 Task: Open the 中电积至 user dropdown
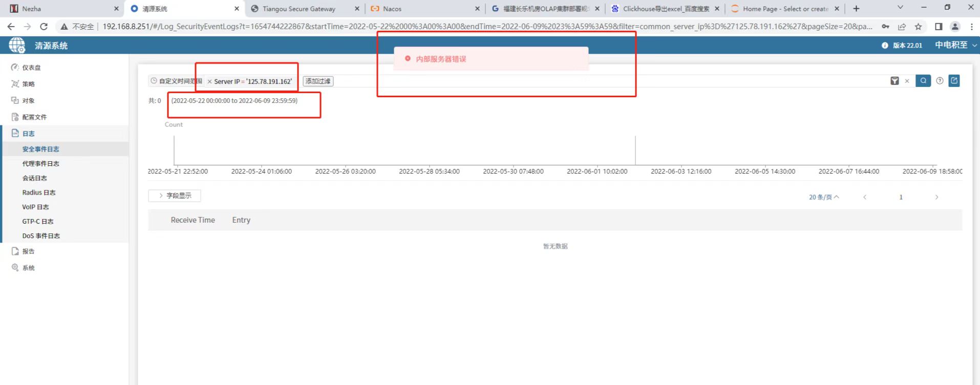point(955,45)
